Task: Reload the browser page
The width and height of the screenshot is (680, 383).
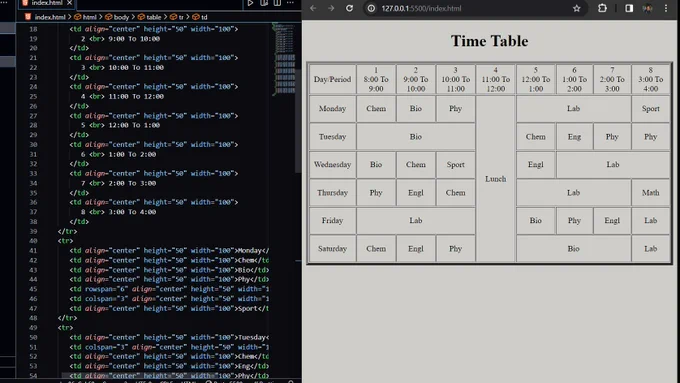Action: pyautogui.click(x=350, y=8)
